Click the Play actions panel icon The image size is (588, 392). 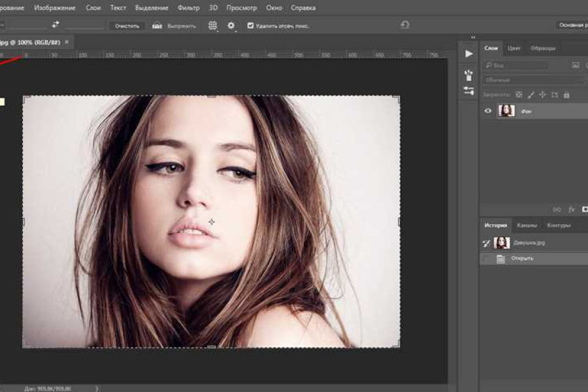point(468,54)
